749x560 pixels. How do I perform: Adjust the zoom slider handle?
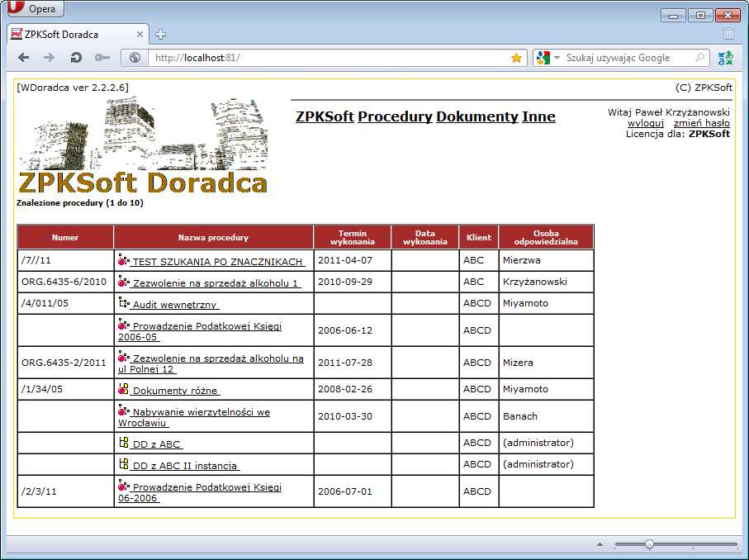click(x=649, y=544)
